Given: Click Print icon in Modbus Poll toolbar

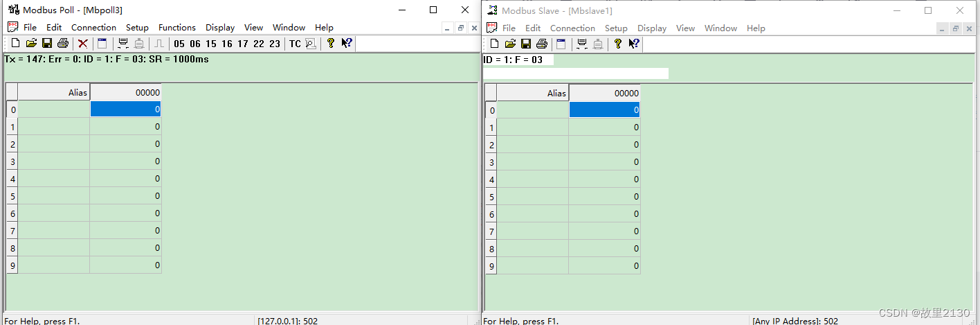Looking at the screenshot, I should (x=63, y=44).
